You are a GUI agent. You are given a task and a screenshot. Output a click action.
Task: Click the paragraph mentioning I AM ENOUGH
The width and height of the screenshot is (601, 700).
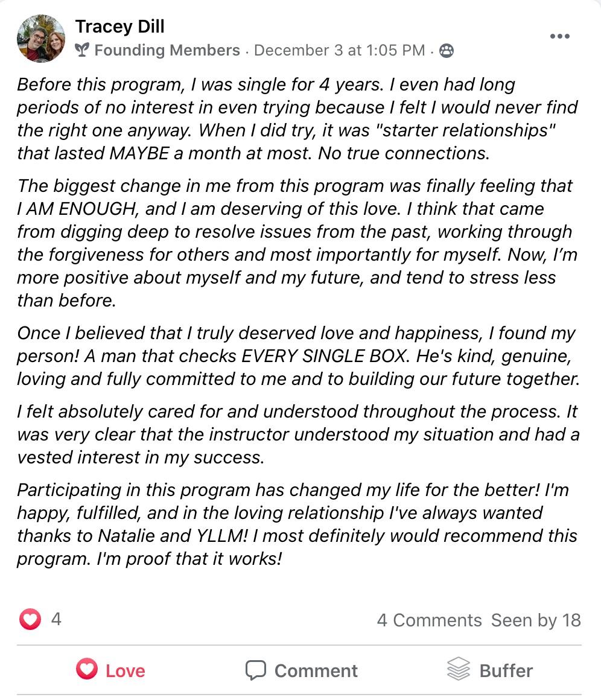(296, 243)
